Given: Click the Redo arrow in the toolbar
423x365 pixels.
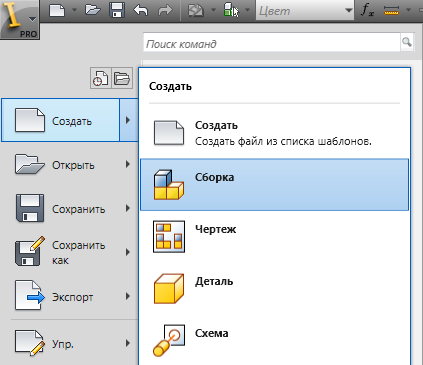Looking at the screenshot, I should click(x=165, y=10).
